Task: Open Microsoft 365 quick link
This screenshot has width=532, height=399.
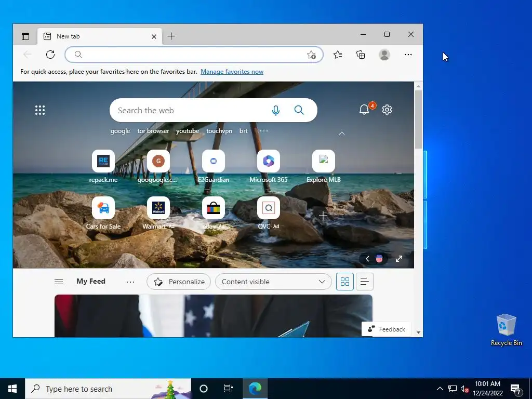Action: (x=269, y=167)
